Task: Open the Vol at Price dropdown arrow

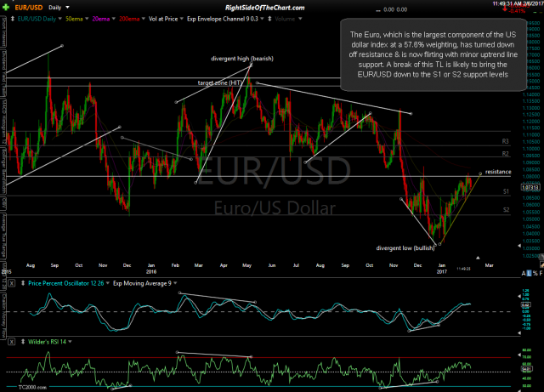Action: pos(181,19)
